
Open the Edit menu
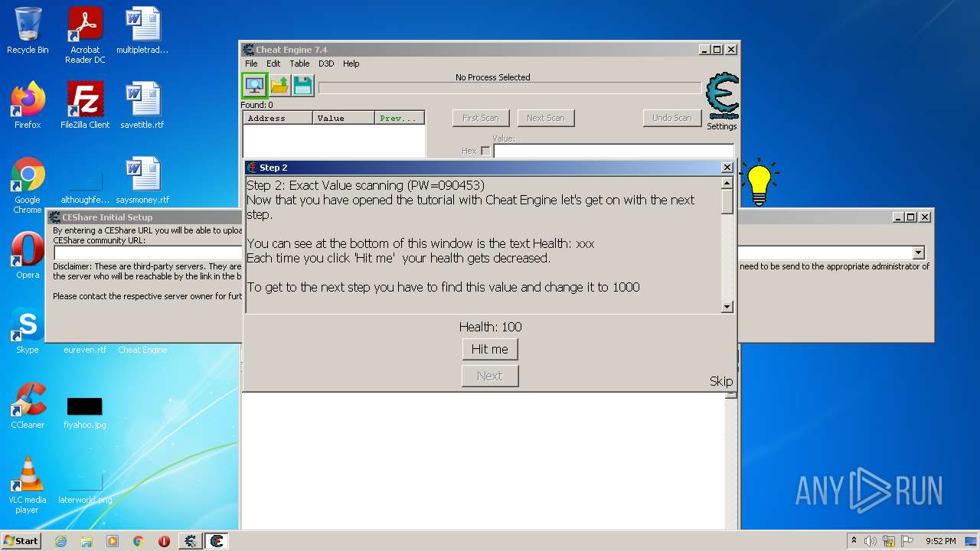tap(273, 64)
